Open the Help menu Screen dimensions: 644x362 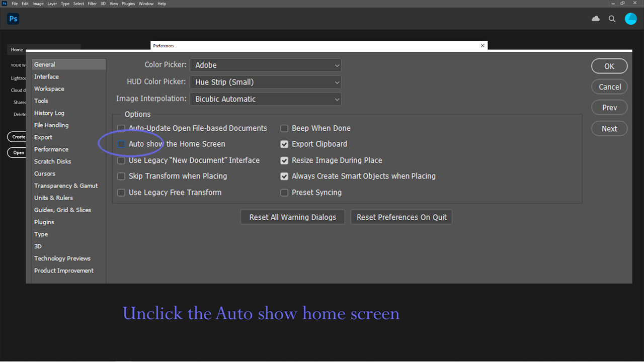coord(162,4)
